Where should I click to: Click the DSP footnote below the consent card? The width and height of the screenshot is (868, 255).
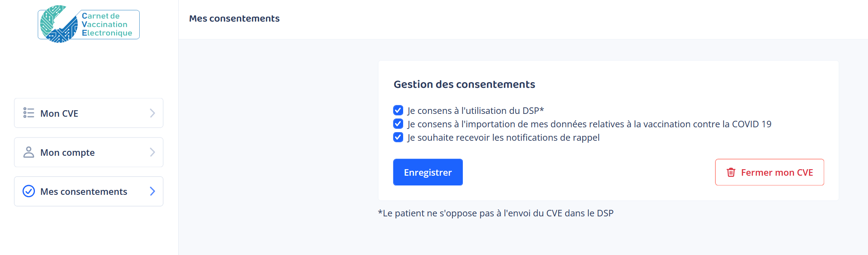coord(495,213)
